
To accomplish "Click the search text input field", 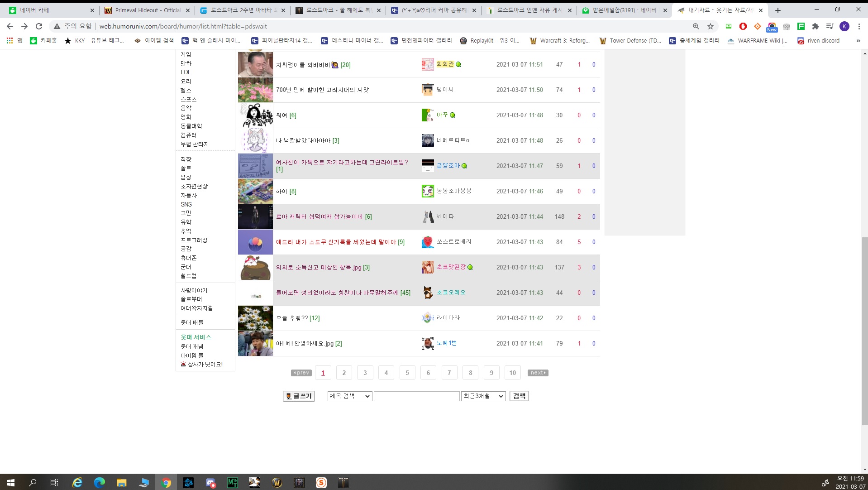I will [x=416, y=396].
